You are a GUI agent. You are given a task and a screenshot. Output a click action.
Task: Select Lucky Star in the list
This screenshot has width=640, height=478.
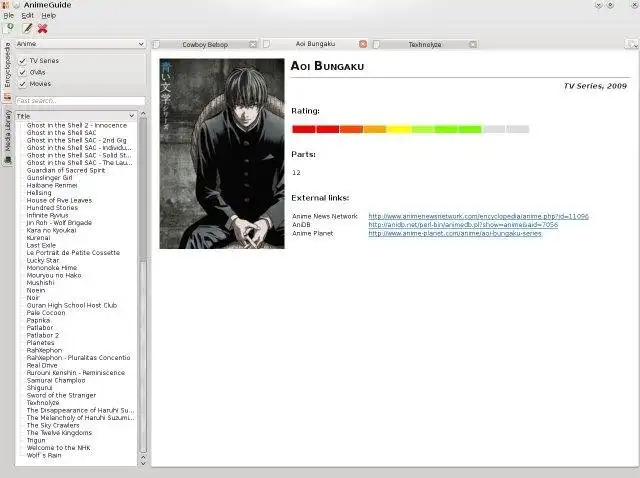click(x=43, y=260)
